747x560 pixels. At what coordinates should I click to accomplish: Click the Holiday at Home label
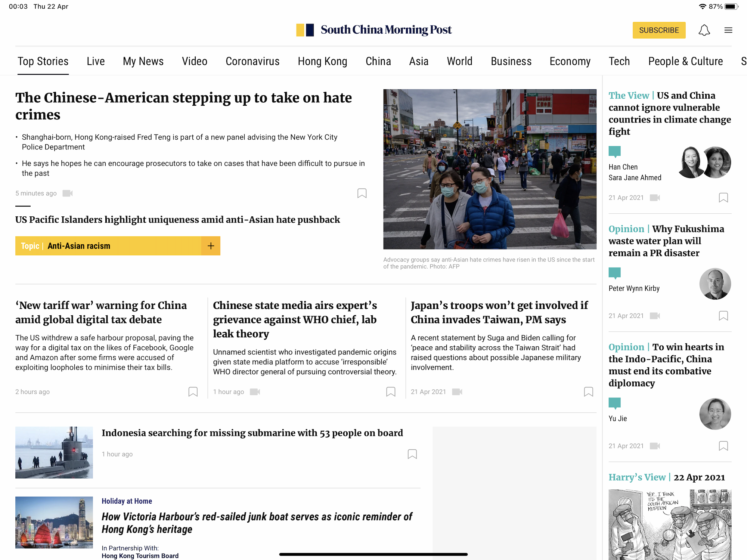click(x=127, y=501)
